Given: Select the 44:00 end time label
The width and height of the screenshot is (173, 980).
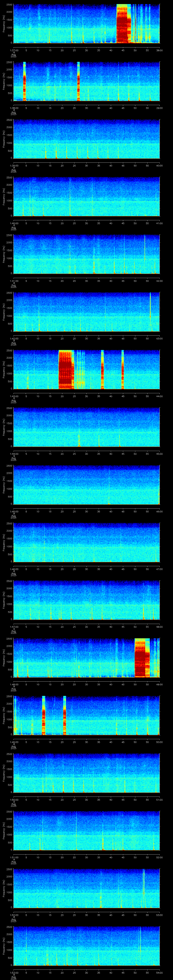Looking at the screenshot, I should coord(159,396).
